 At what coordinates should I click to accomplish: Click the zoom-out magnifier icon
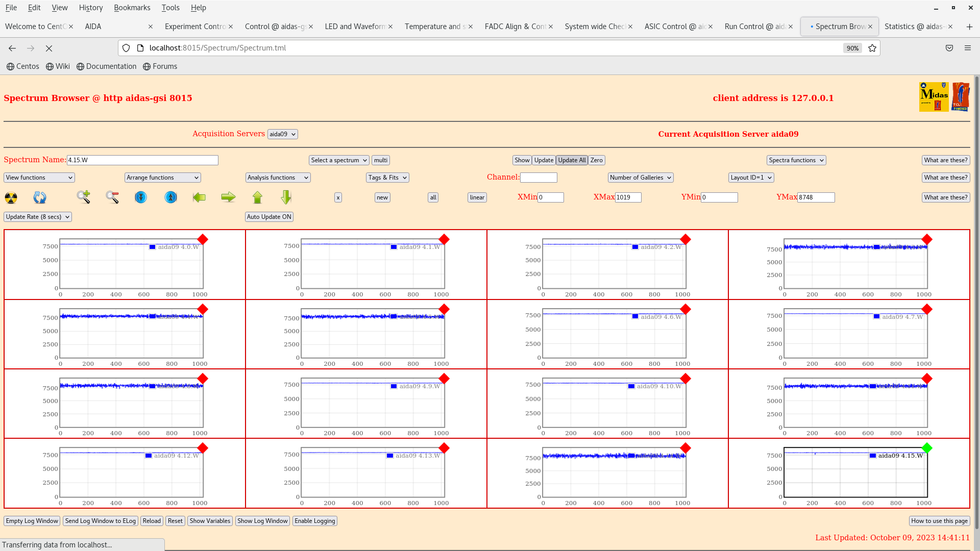point(112,197)
